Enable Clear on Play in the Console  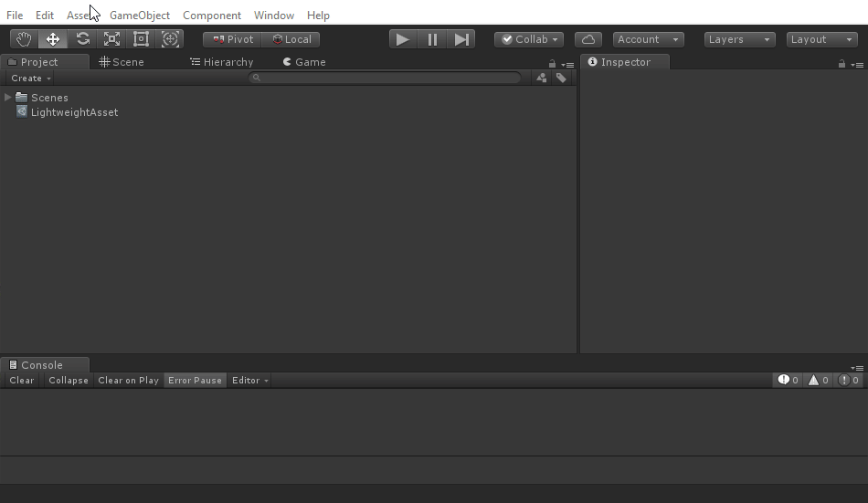[128, 381]
